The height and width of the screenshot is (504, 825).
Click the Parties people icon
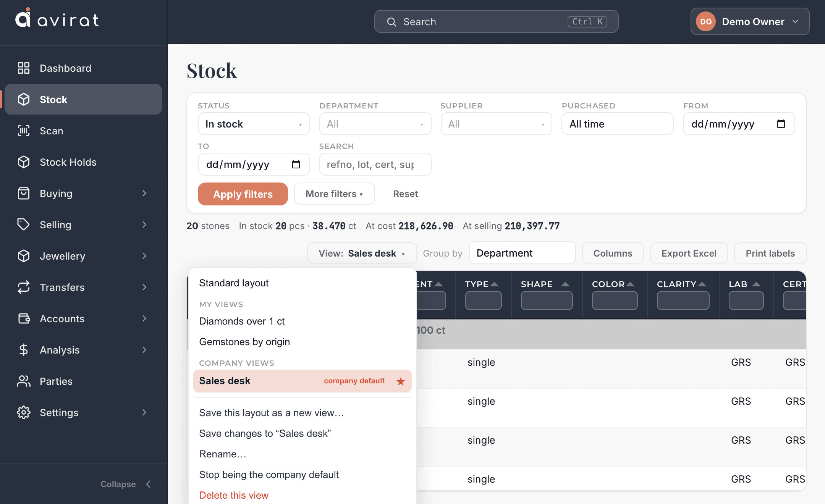(x=24, y=381)
